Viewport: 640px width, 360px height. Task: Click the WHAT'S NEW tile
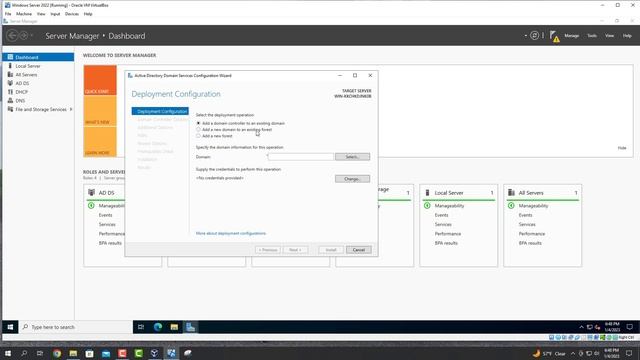tap(100, 111)
